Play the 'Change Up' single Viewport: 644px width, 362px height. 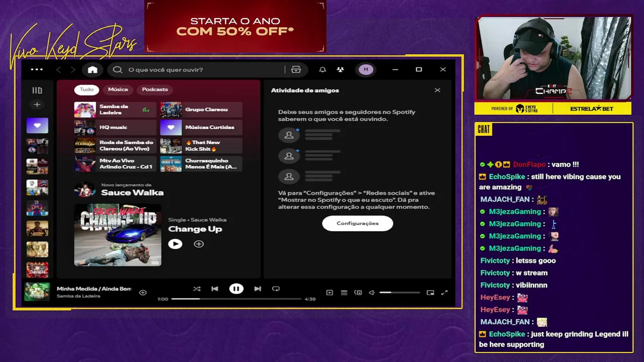click(175, 244)
